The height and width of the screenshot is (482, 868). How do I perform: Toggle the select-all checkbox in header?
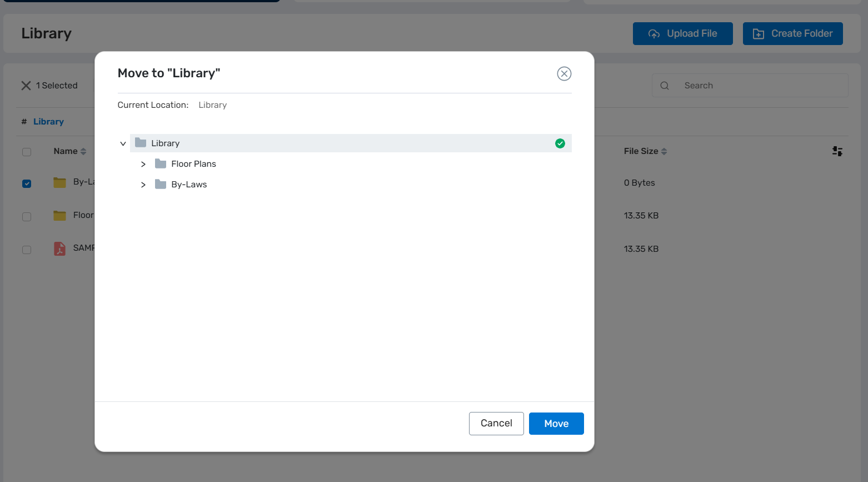[x=27, y=152]
